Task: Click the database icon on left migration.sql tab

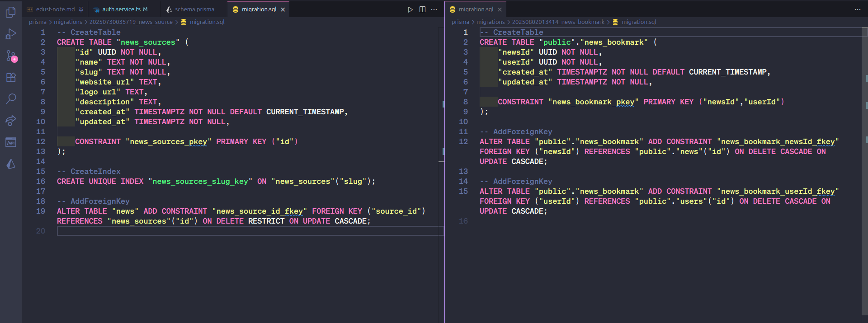Action: point(236,9)
